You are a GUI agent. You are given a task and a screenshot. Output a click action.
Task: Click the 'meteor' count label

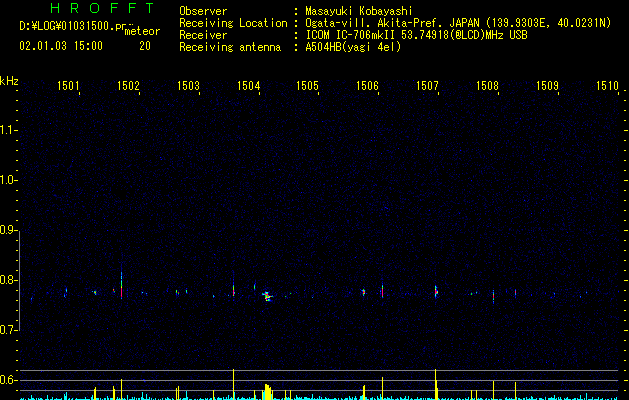click(142, 31)
